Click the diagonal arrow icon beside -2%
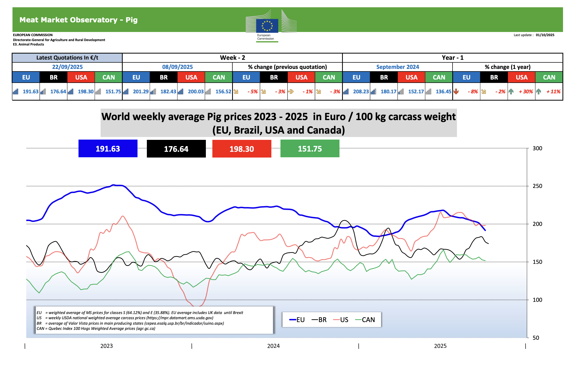This screenshot has width=576, height=392. click(484, 92)
